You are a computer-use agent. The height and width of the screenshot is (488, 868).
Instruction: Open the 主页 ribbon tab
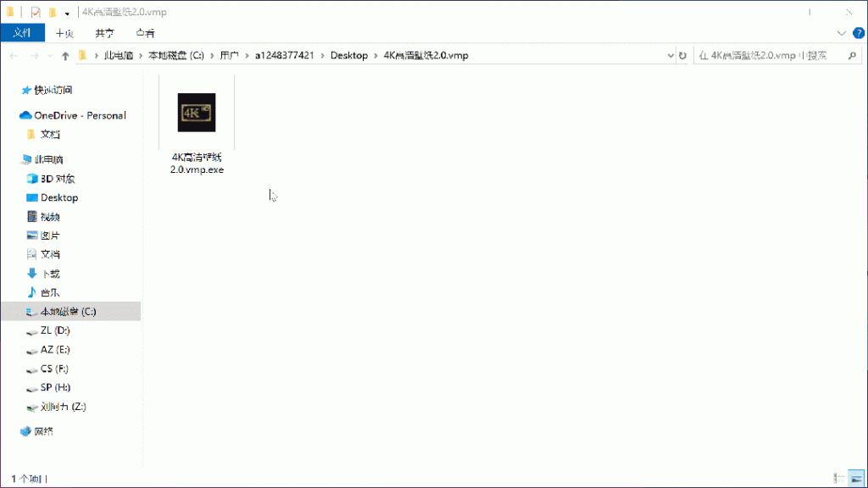(64, 33)
